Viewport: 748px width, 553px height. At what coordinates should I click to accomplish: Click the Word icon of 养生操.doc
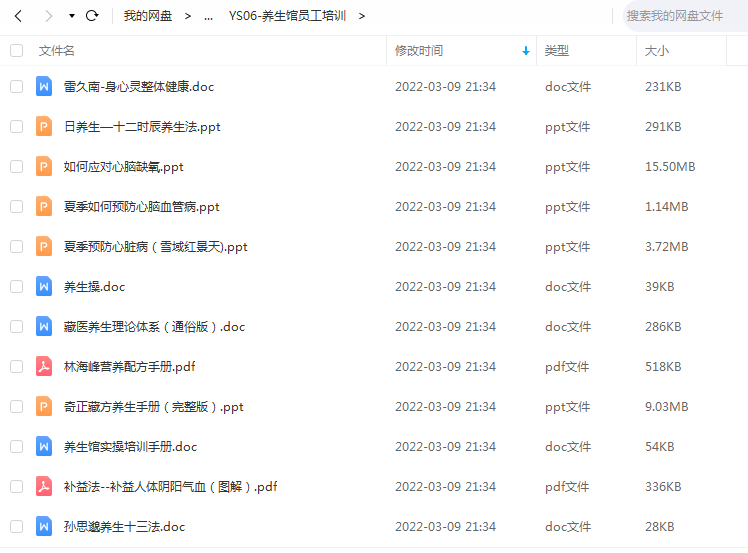point(44,286)
